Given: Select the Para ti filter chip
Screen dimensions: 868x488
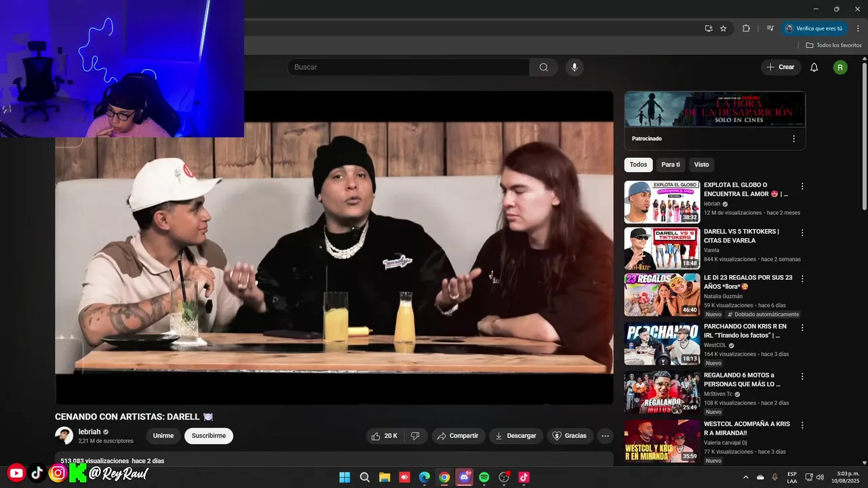Looking at the screenshot, I should [x=671, y=165].
